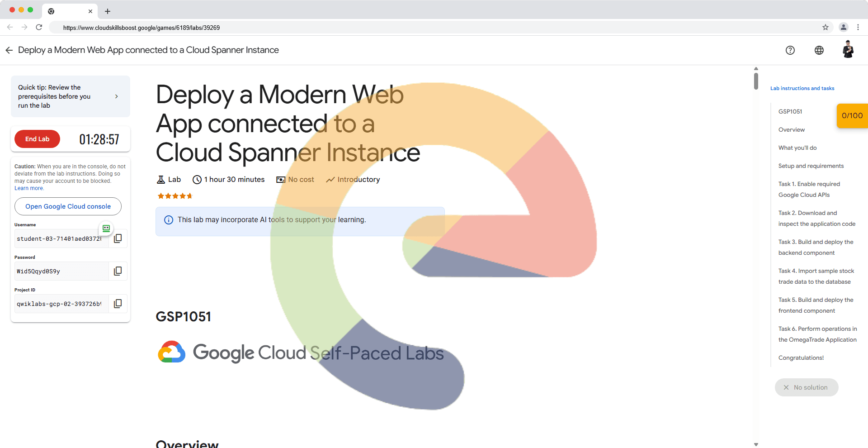
Task: Open Google Cloud console
Action: [68, 206]
